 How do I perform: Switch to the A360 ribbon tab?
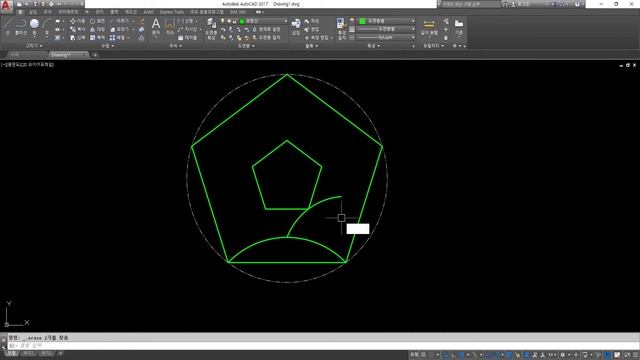coord(149,12)
